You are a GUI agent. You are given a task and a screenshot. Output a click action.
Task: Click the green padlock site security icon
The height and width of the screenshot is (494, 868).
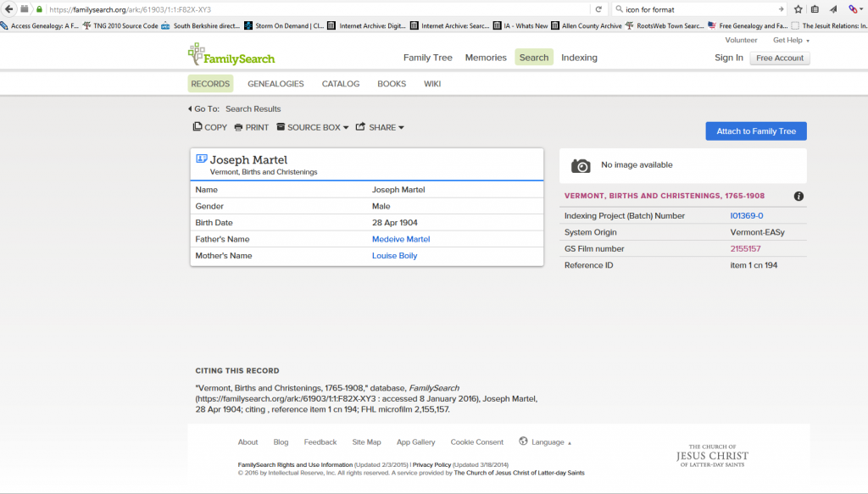(39, 9)
